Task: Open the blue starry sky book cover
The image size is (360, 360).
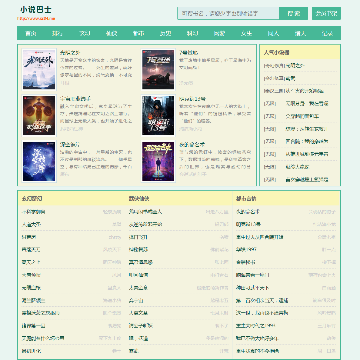Action: click(x=39, y=162)
